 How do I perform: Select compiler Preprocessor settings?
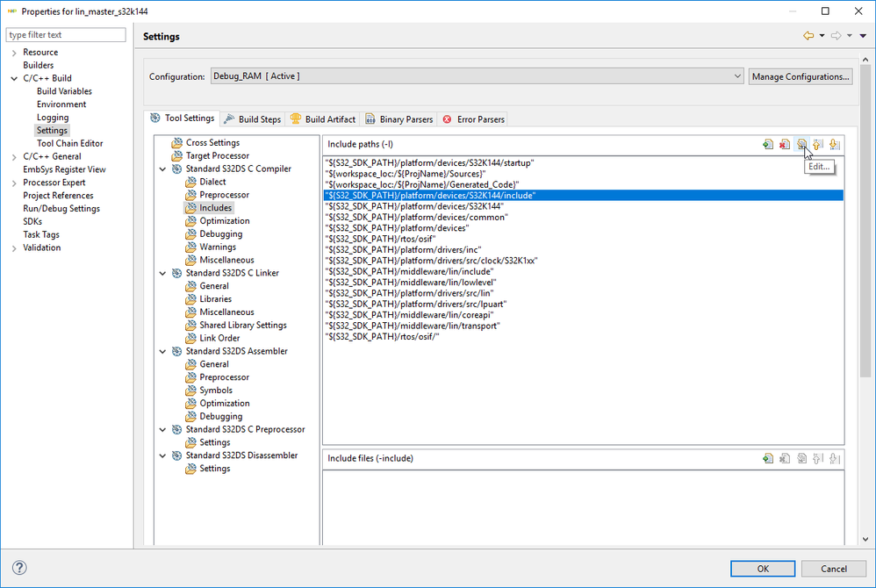[x=224, y=195]
